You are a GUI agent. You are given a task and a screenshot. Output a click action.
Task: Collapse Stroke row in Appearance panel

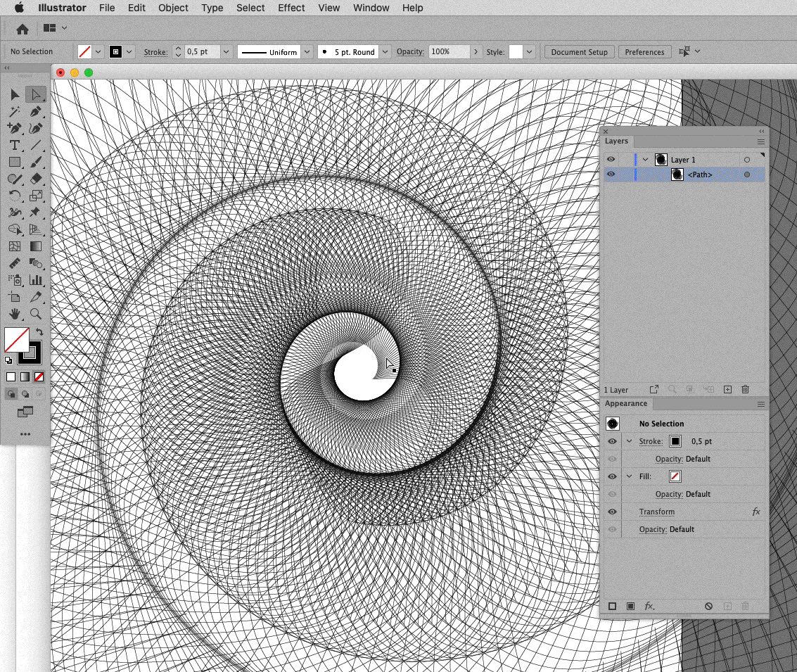(x=630, y=441)
